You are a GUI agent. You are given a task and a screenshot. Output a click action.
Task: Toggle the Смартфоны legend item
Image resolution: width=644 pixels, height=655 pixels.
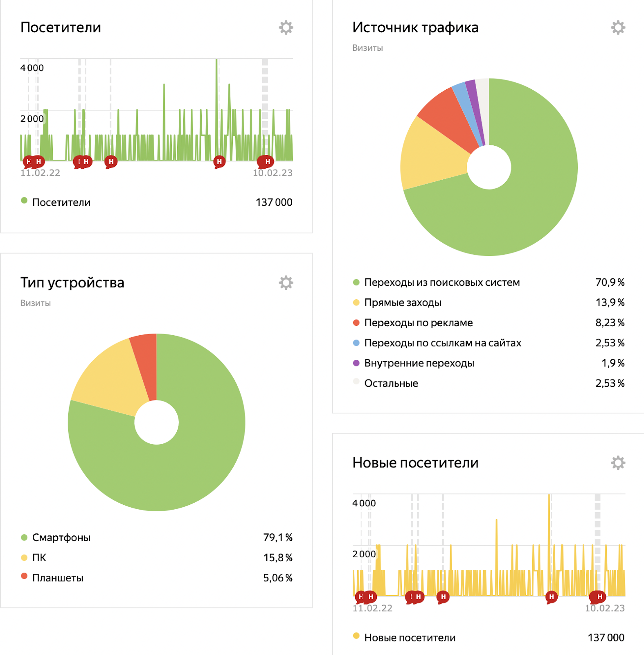(x=61, y=538)
